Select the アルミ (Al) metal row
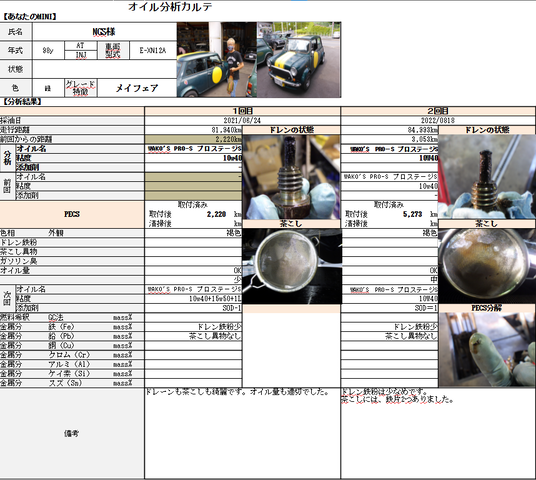This screenshot has height=480, width=536. 72,364
